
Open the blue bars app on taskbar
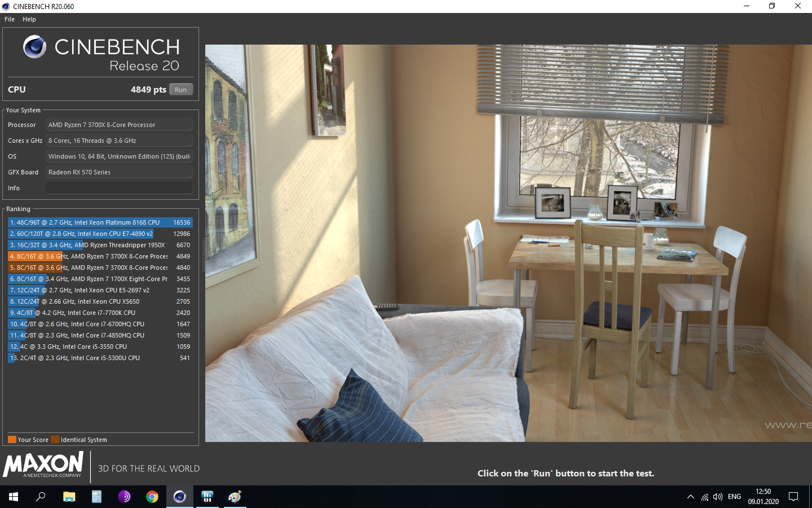tap(207, 497)
